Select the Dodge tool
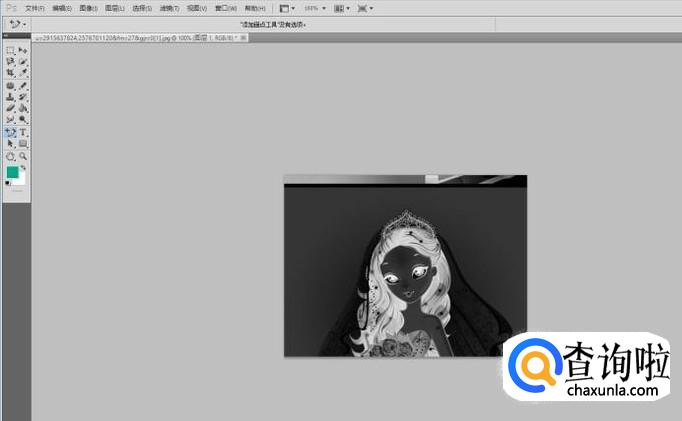The image size is (682, 421). tap(23, 119)
